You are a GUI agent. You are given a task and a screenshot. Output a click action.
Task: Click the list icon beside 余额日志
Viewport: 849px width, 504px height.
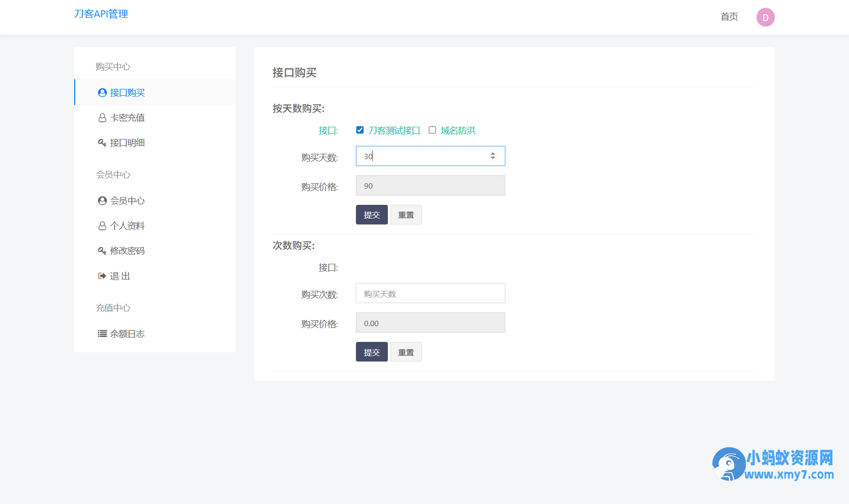(102, 334)
